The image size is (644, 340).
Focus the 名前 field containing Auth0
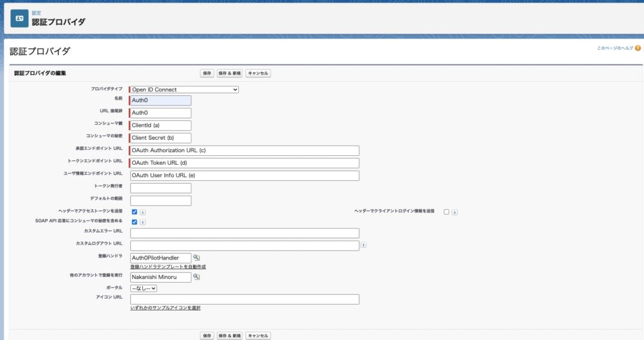[160, 100]
